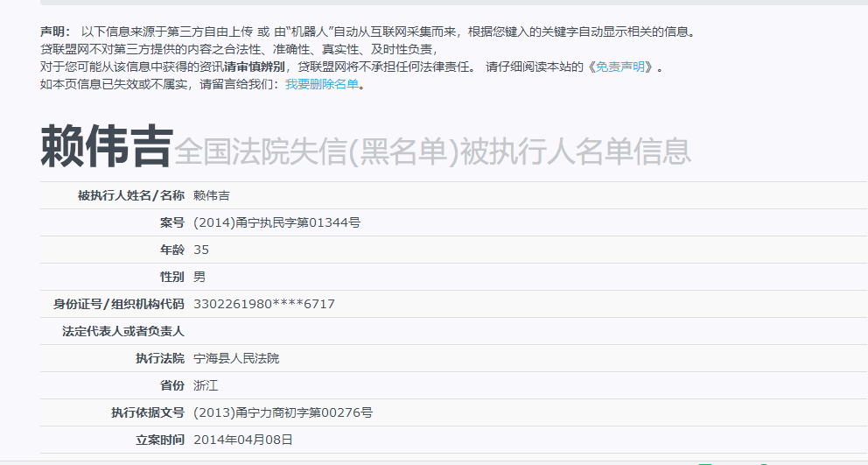
Task: Click document number (2013)甬宁力商初字第00276号
Action: pyautogui.click(x=283, y=412)
